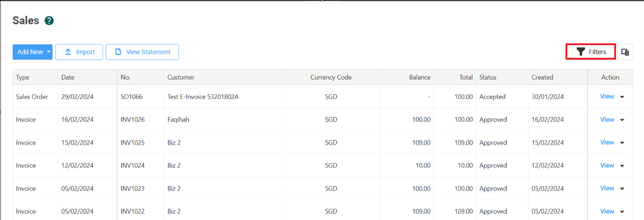This screenshot has height=220, width=644.
Task: Open View Statement document button
Action: [142, 52]
